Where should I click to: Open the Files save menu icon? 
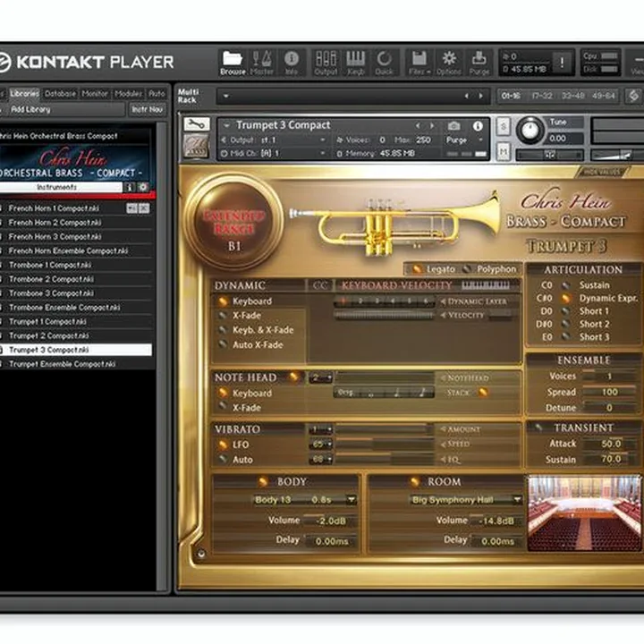coord(419,63)
